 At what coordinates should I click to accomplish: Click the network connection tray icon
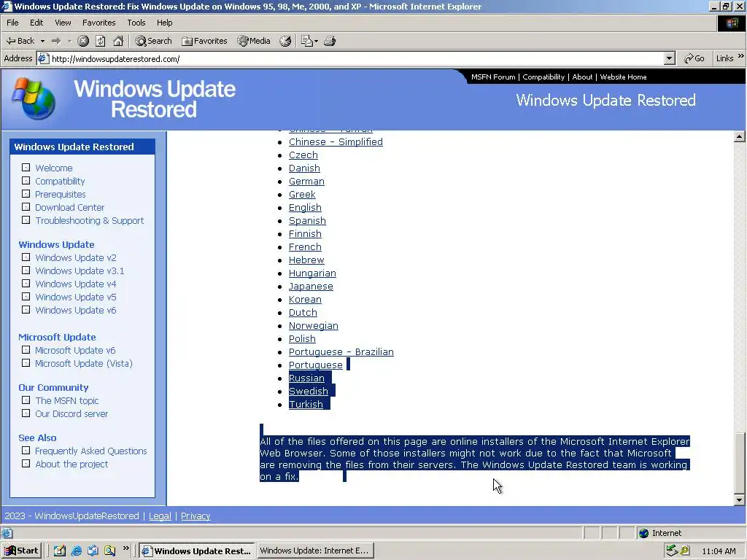coord(672,551)
